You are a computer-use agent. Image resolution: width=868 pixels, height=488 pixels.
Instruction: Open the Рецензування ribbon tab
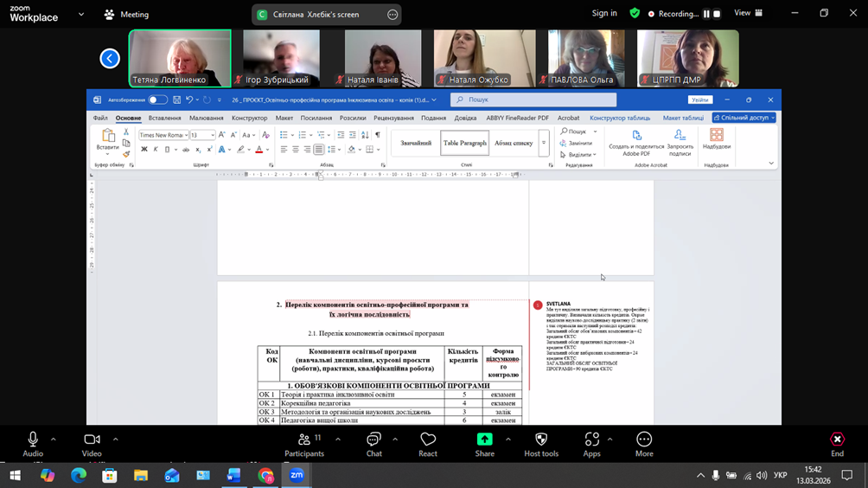(393, 118)
